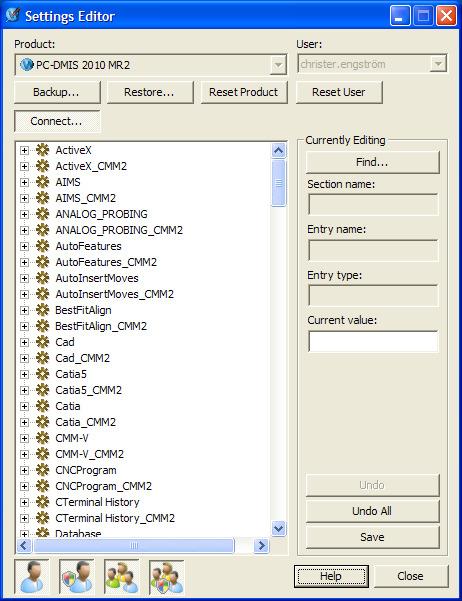Click the gear icon beside CNCProgram

coord(43,470)
